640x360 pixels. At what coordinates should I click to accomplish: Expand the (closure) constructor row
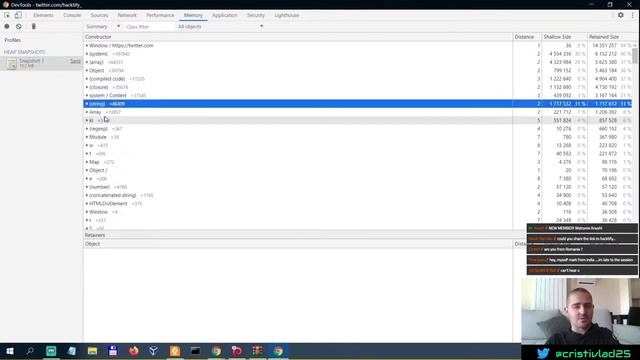point(87,87)
